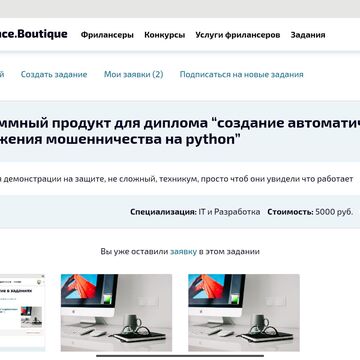Open the middle iMac desk thumbnail
This screenshot has width=360, height=360.
tap(116, 313)
